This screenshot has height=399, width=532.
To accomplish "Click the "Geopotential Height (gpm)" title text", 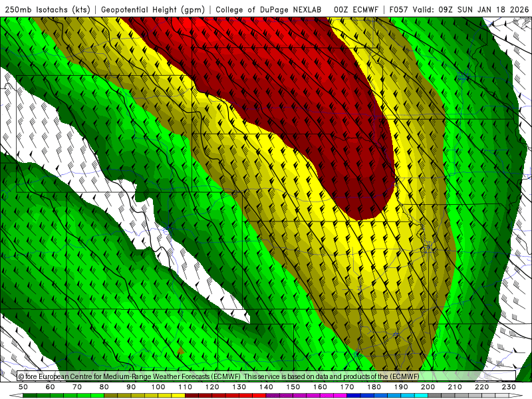I will pos(153,9).
